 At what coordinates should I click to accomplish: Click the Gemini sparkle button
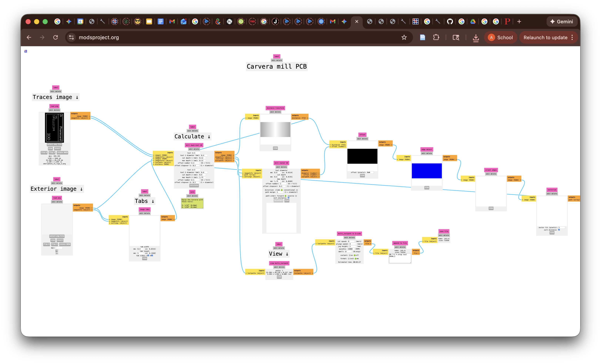click(x=561, y=21)
